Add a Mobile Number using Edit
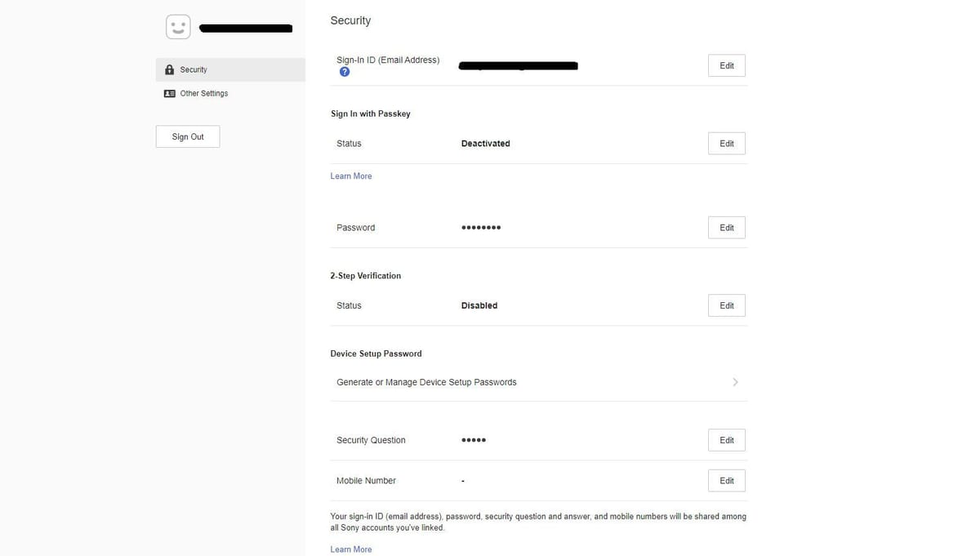 point(725,480)
